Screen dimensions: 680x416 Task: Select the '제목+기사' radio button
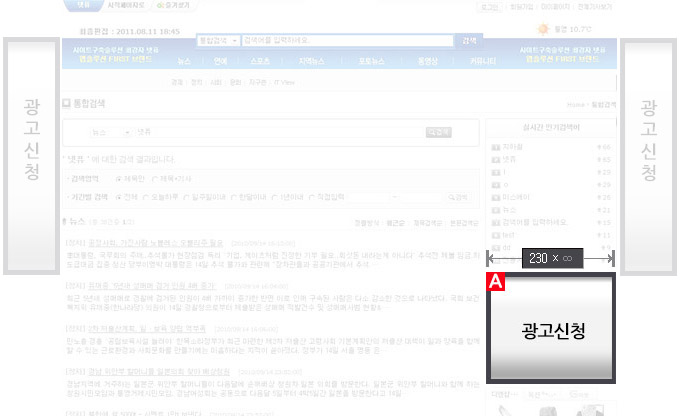pos(155,177)
